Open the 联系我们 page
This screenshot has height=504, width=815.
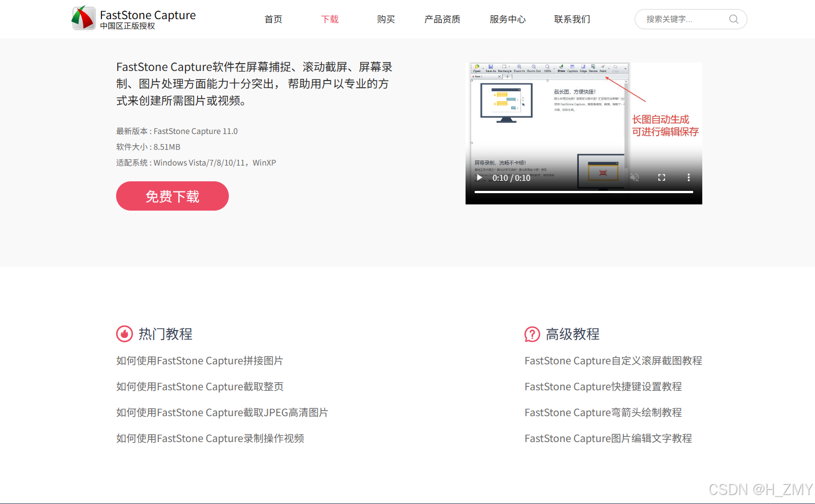click(572, 19)
